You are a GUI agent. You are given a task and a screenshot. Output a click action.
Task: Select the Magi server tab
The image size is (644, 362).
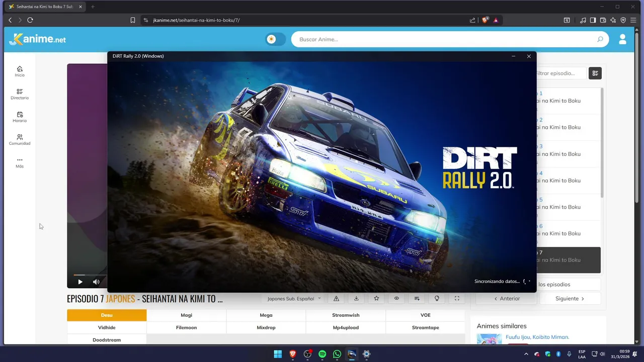pyautogui.click(x=186, y=315)
